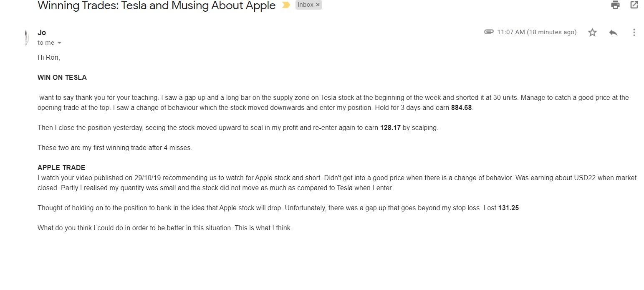Star this email from Jo
This screenshot has height=290, width=644.
pos(592,33)
